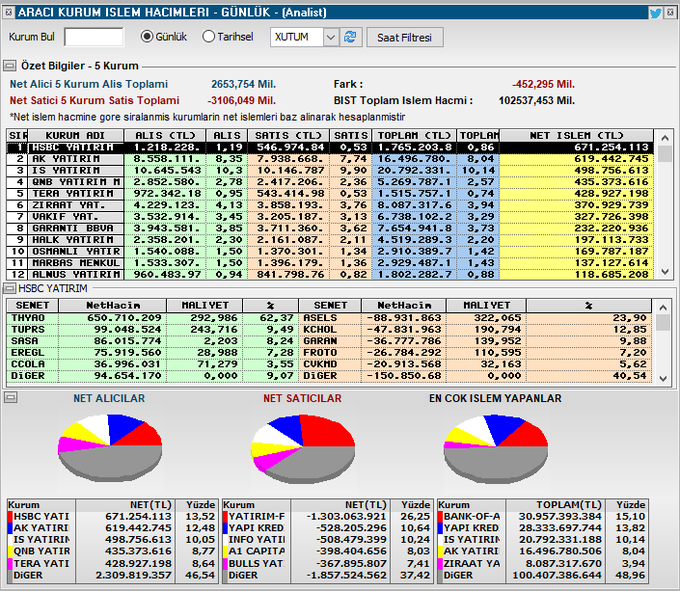Sort by KURUM ADI column header
Image resolution: width=680 pixels, height=591 pixels.
point(75,135)
